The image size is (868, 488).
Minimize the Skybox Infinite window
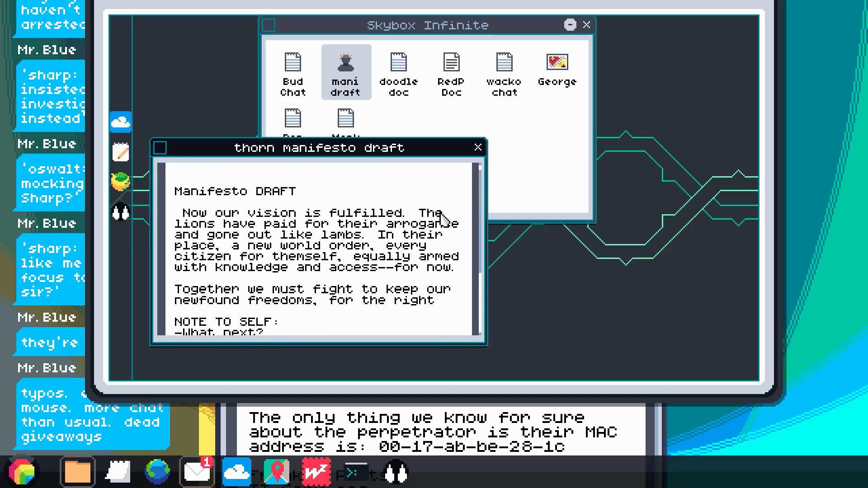[x=570, y=25]
